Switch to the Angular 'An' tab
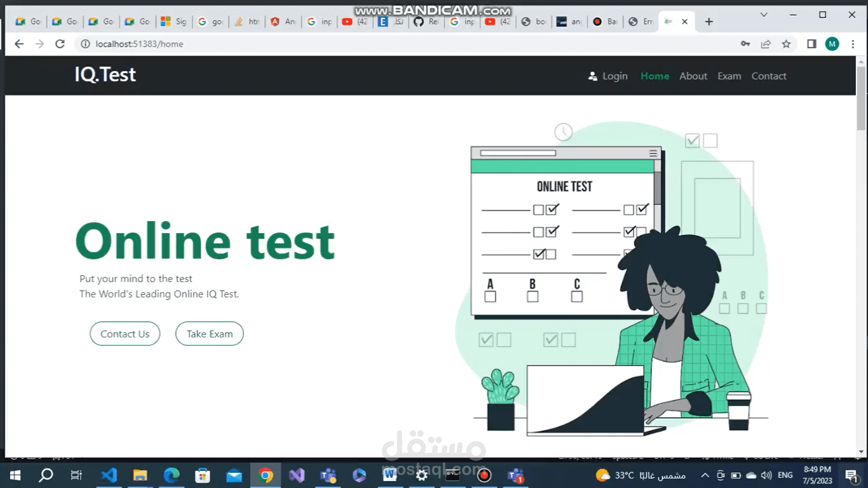This screenshot has width=868, height=488. 283,22
